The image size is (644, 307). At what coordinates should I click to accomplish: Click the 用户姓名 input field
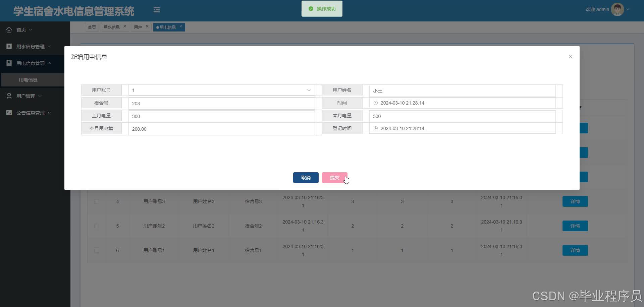(462, 90)
